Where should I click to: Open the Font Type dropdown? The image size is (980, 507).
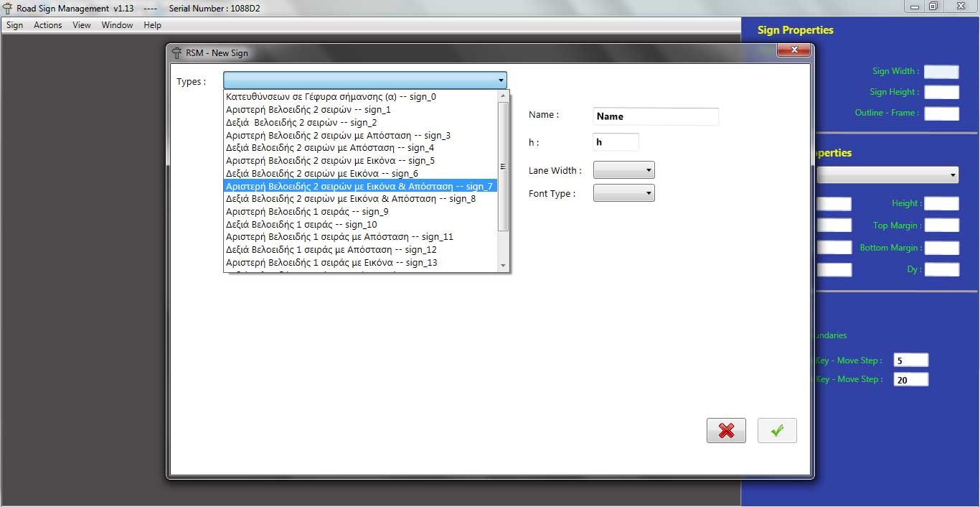coord(623,192)
